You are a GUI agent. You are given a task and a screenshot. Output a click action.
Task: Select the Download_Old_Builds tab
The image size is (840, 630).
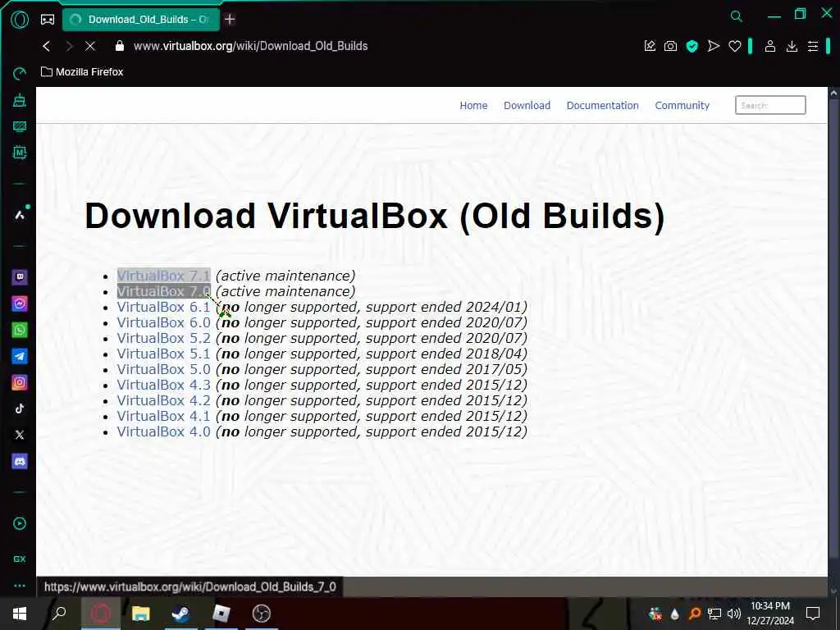pyautogui.click(x=141, y=20)
